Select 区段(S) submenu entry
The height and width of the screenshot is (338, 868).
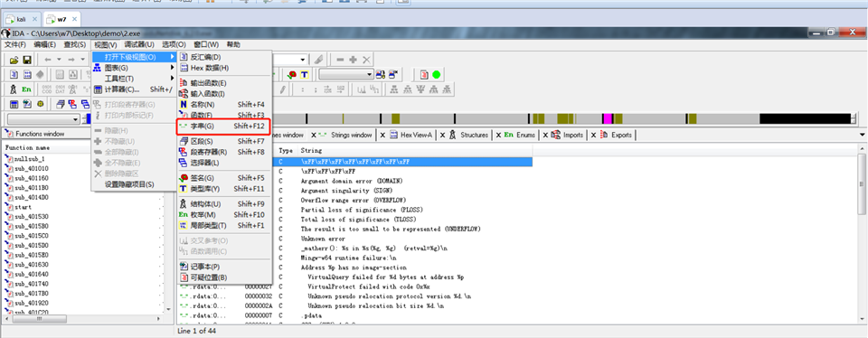[x=223, y=141]
